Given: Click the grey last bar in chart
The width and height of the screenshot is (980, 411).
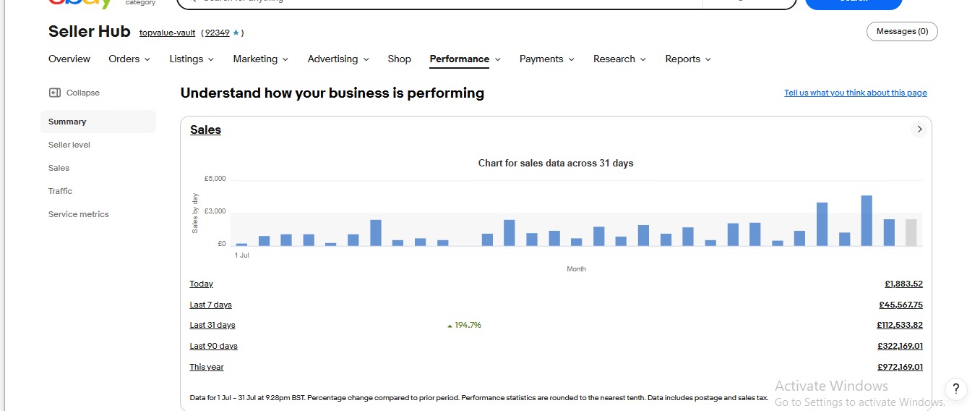Looking at the screenshot, I should tap(911, 232).
